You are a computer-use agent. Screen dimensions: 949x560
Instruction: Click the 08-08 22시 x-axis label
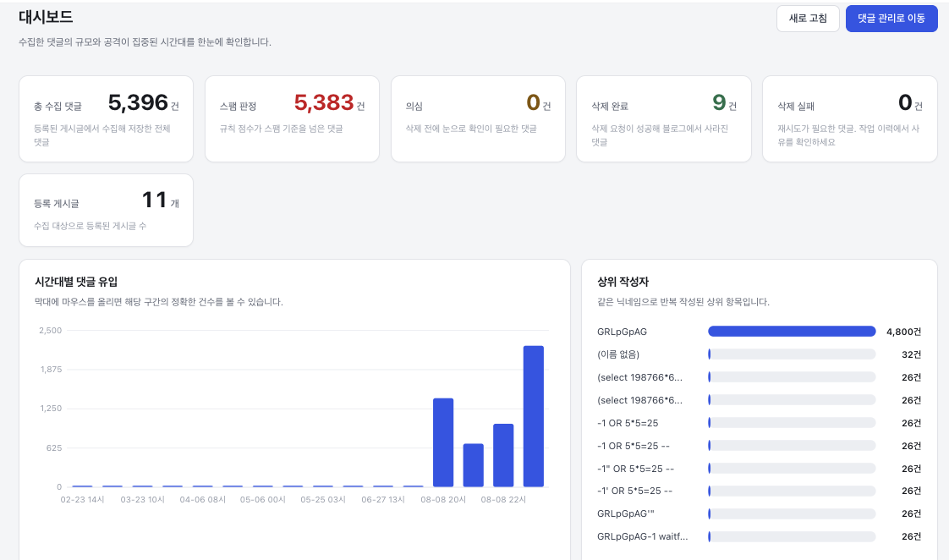coord(503,499)
